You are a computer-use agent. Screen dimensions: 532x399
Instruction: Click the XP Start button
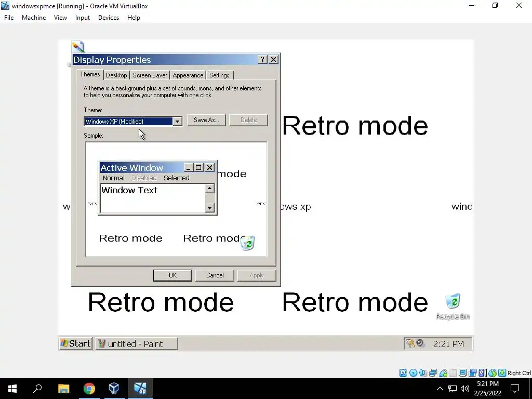coord(76,344)
